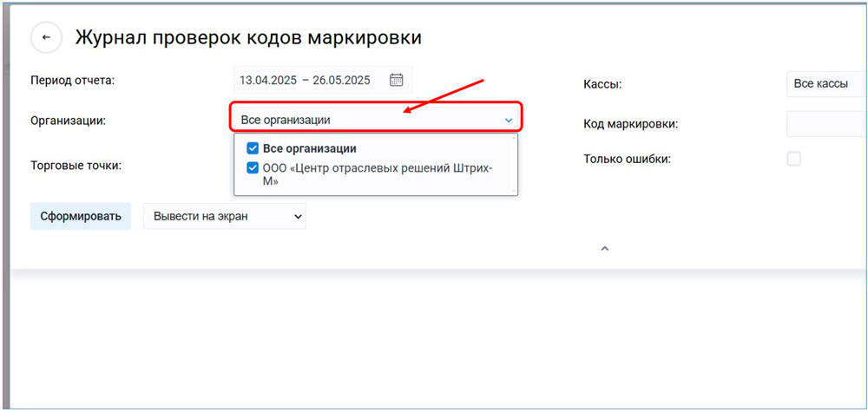Select the bold «Все организации» list item label
The height and width of the screenshot is (412, 868).
310,148
